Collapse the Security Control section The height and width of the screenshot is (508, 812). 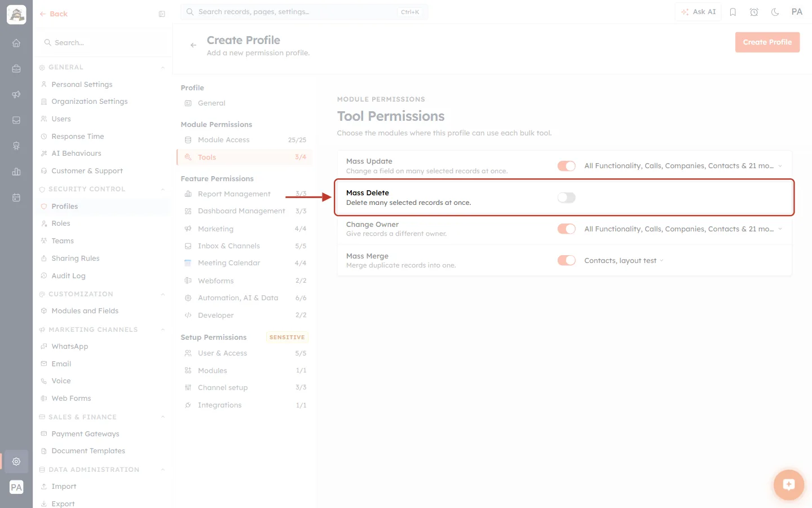point(163,189)
